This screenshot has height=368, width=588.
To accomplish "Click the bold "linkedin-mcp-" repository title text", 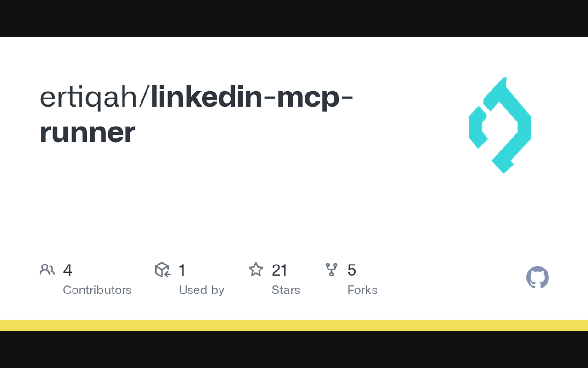I will click(x=252, y=98).
